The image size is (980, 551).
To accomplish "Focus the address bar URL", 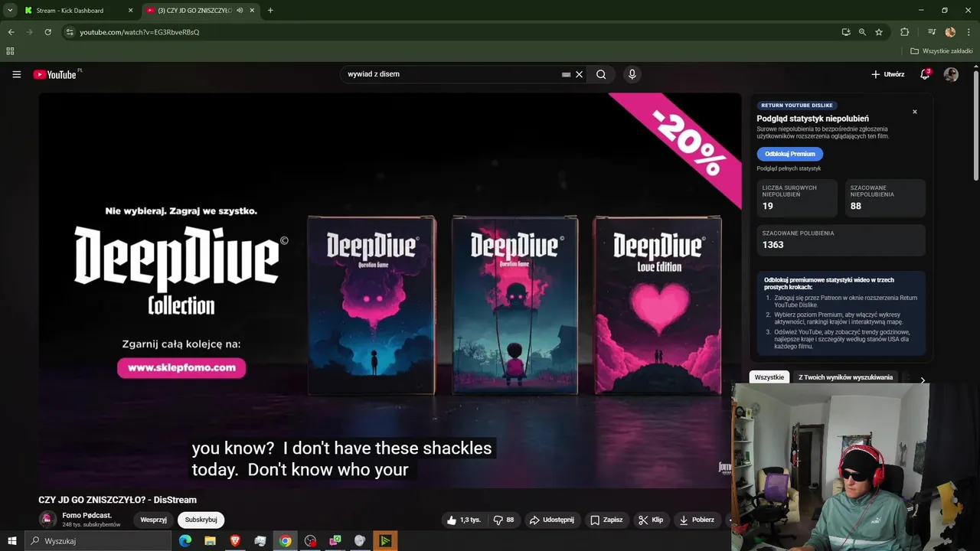I will pyautogui.click(x=139, y=32).
